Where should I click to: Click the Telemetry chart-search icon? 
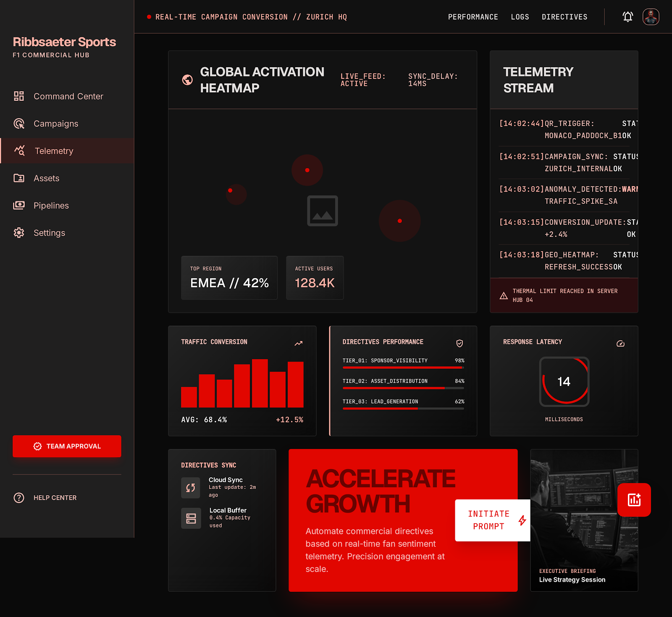coord(20,151)
